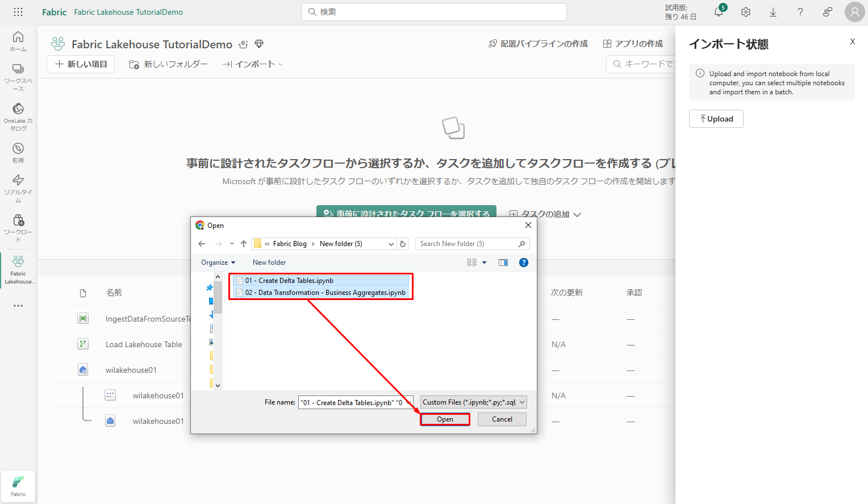
Task: Open the OneLake catalog sidebar icon
Action: point(18,117)
